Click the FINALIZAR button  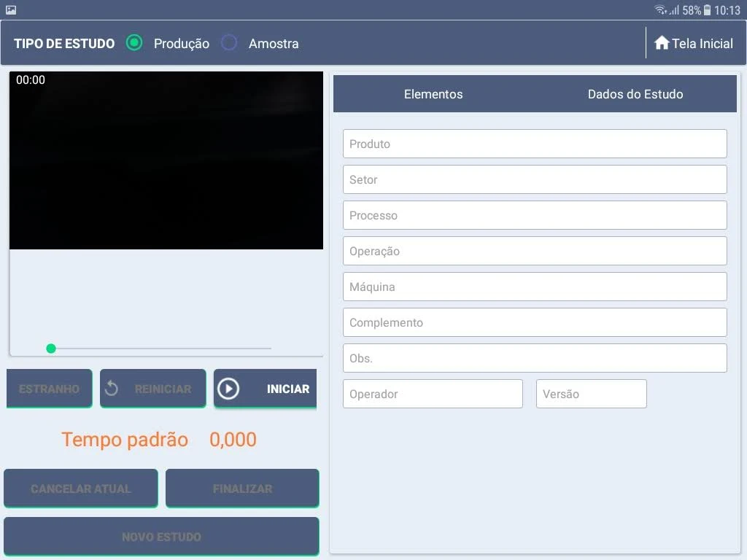242,488
